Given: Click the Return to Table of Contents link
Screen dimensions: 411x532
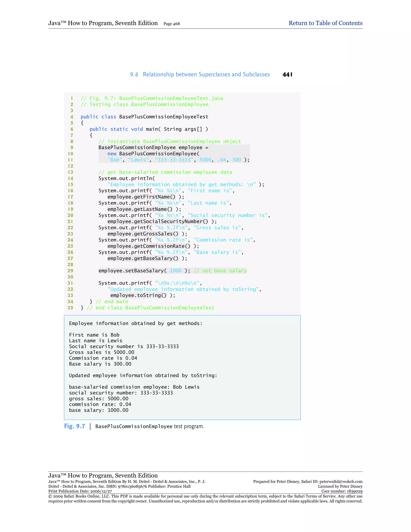Looking at the screenshot, I should [x=325, y=23].
